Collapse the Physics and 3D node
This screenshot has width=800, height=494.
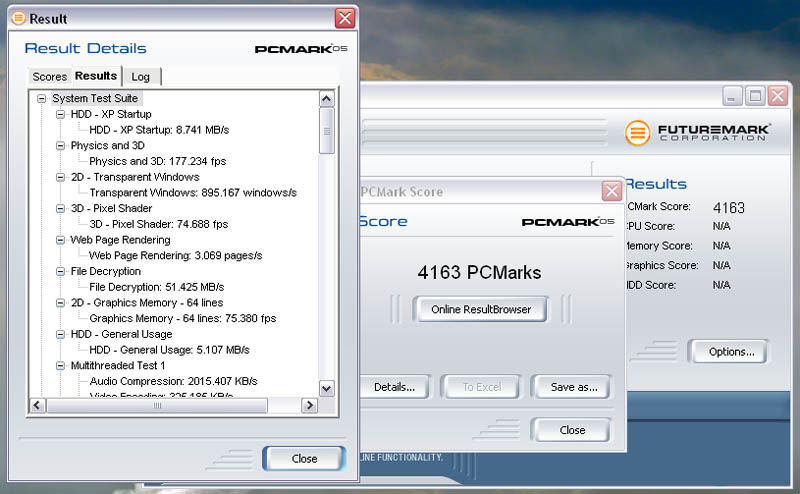tap(60, 145)
